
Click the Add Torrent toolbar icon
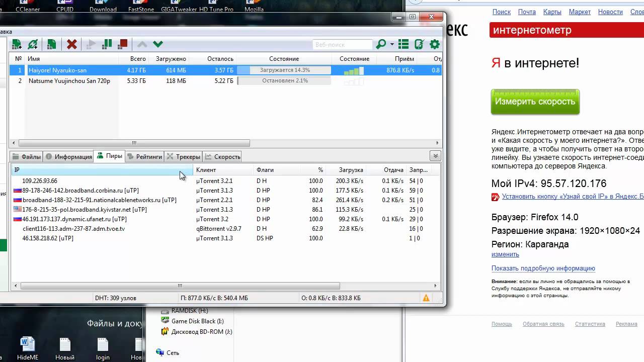[17, 44]
